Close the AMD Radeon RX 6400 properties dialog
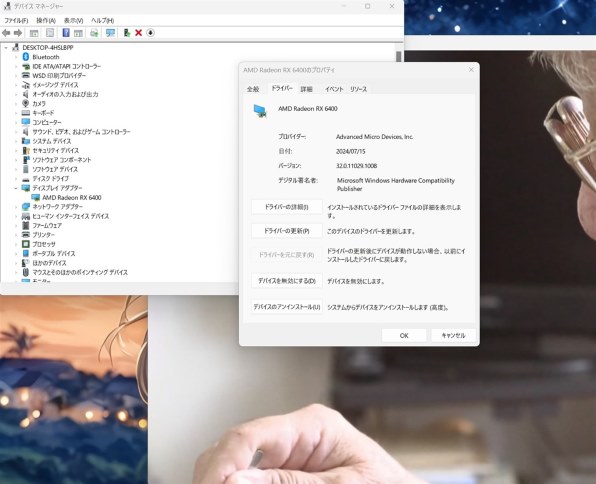The width and height of the screenshot is (596, 484). pos(471,70)
